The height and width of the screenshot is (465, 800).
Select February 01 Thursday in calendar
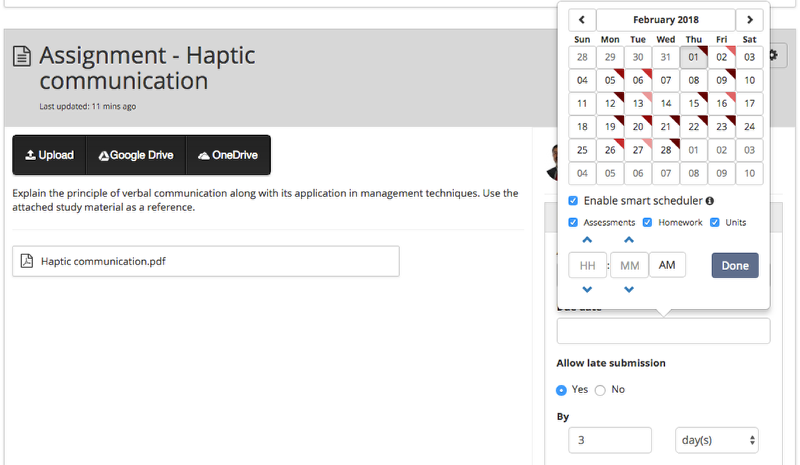[693, 57]
